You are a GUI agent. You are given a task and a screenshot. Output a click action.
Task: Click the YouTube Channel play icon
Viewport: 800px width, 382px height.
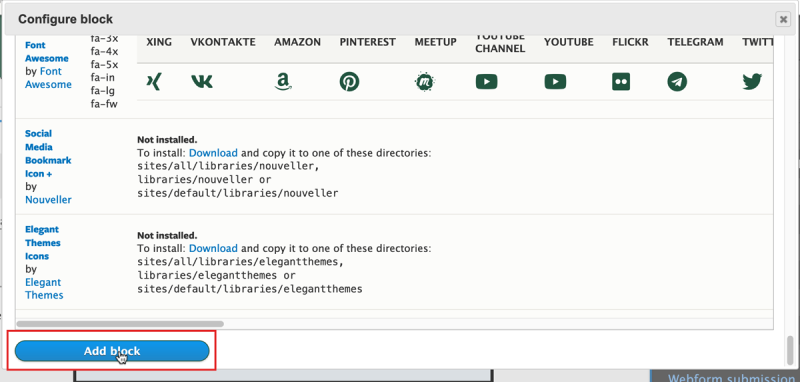point(486,82)
